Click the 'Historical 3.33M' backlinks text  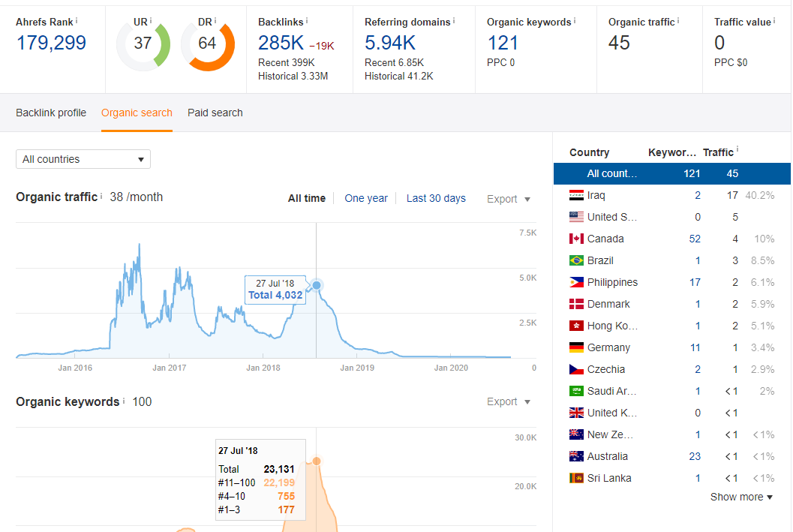pos(293,77)
